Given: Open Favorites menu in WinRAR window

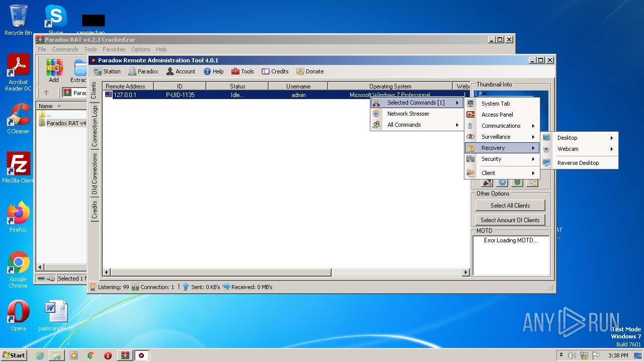Looking at the screenshot, I should pyautogui.click(x=114, y=49).
